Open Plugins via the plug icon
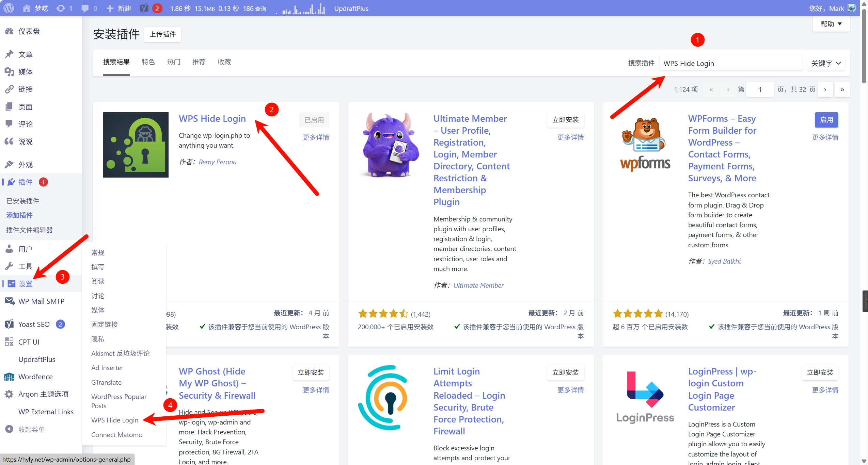The width and height of the screenshot is (868, 465). click(11, 182)
